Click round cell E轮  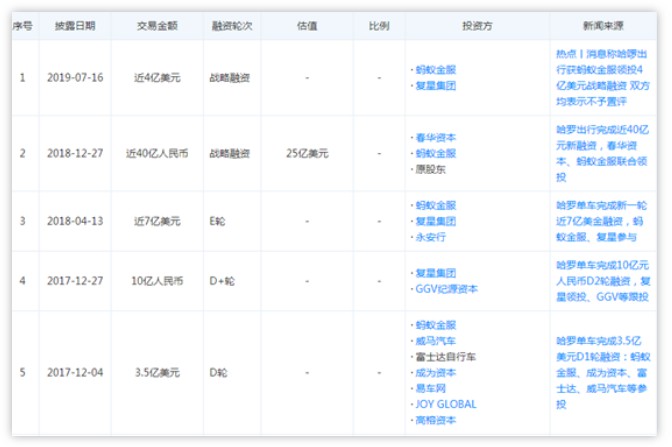pyautogui.click(x=217, y=221)
